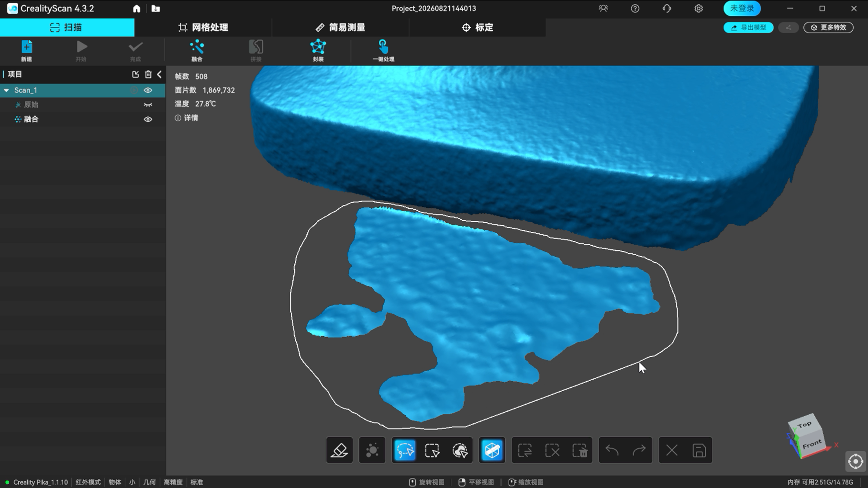
Task: Click the invert selection icon
Action: click(525, 450)
